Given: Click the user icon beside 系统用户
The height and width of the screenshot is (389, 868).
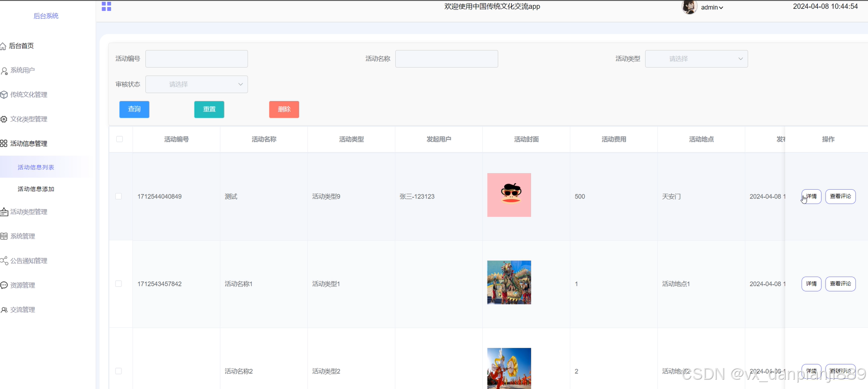Looking at the screenshot, I should click(4, 71).
